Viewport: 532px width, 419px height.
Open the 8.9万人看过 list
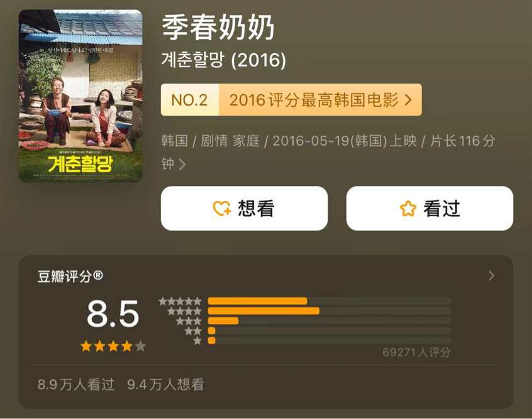pyautogui.click(x=76, y=384)
